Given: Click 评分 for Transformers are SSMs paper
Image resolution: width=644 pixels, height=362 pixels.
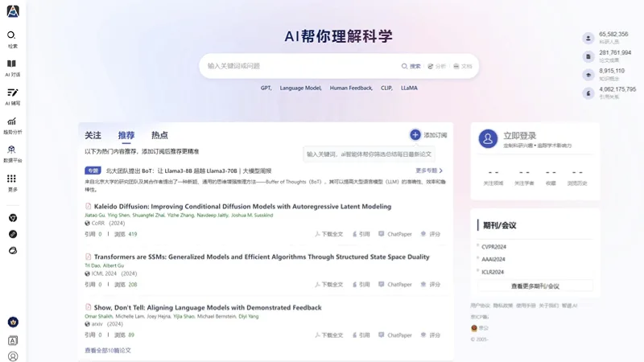Looking at the screenshot, I should [x=431, y=285].
